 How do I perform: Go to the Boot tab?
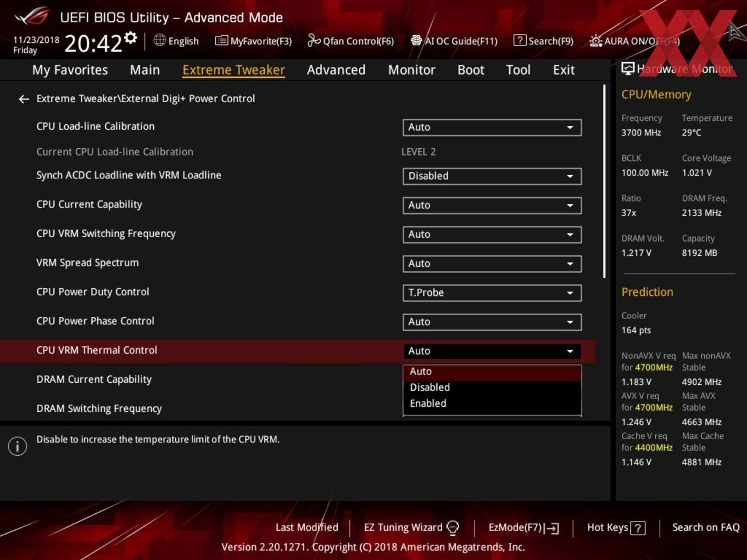tap(471, 70)
